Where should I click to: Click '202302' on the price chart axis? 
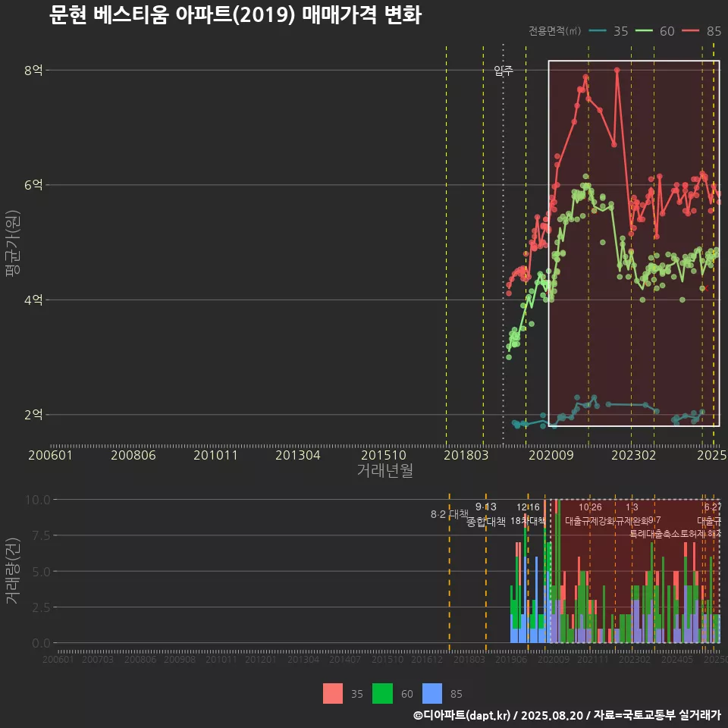tap(634, 455)
